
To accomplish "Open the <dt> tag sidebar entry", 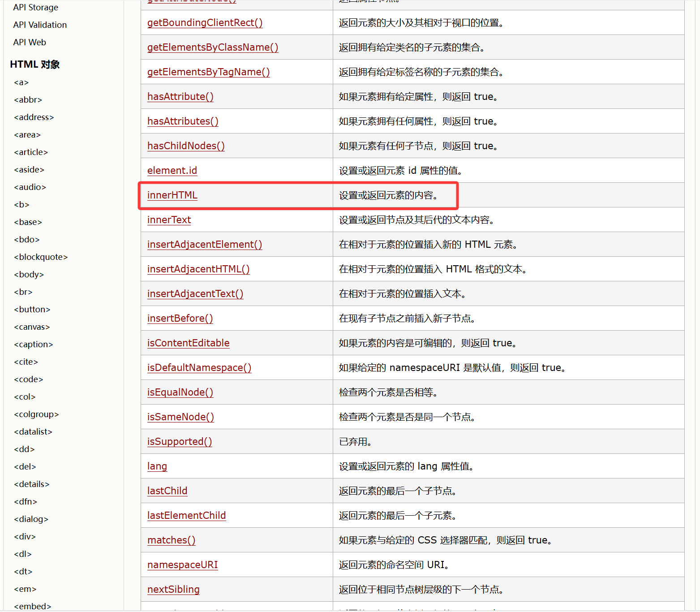I will [x=23, y=571].
